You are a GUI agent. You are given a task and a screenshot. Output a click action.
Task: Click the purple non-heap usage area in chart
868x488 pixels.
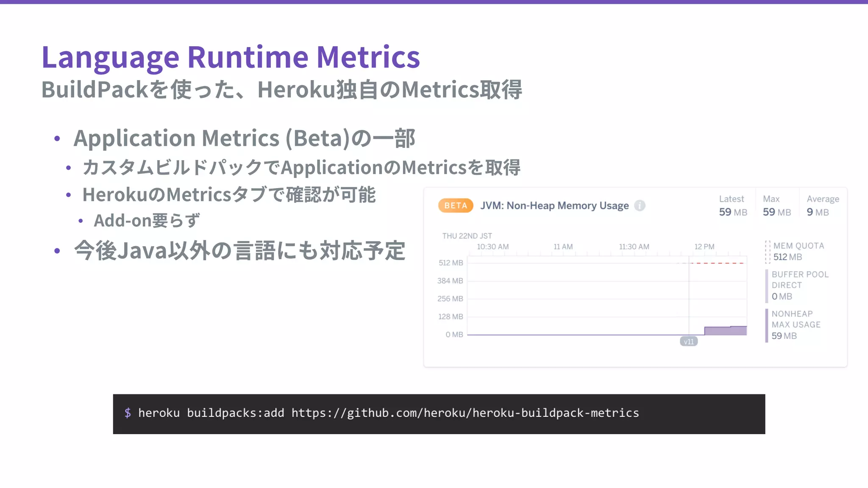725,331
